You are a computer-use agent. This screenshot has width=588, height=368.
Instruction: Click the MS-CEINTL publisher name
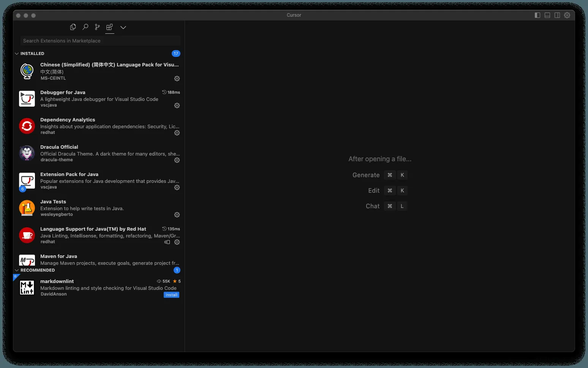tap(53, 78)
